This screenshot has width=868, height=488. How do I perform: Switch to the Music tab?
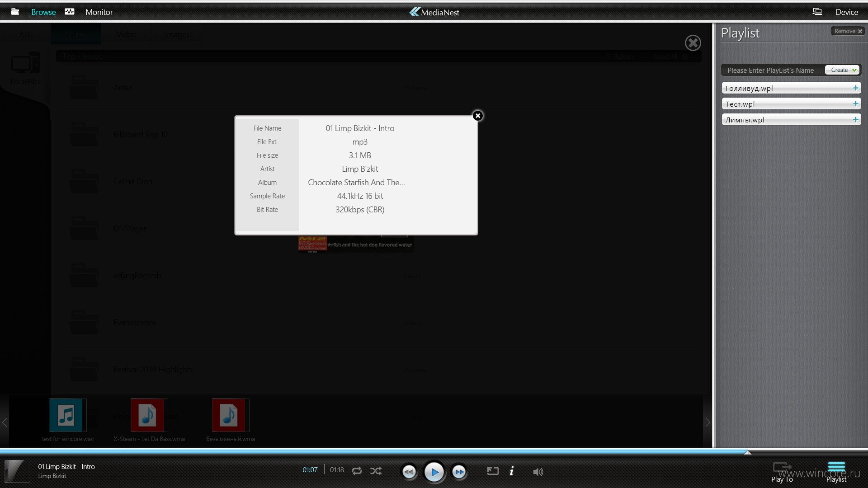(76, 34)
